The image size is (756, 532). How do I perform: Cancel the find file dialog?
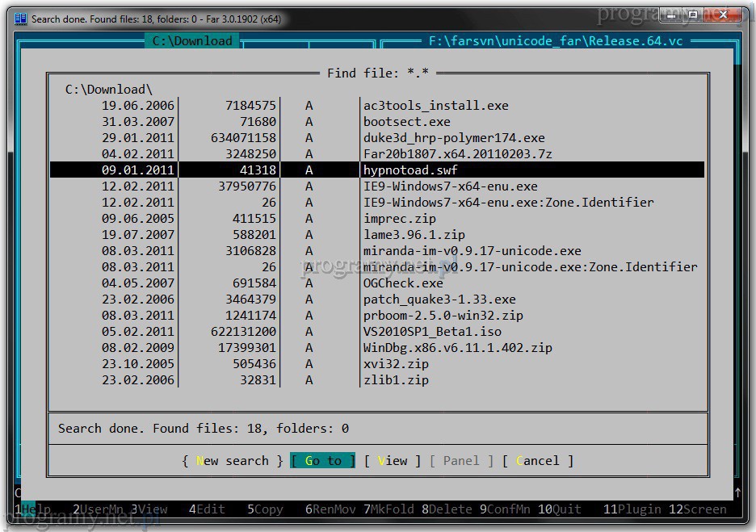coord(537,461)
